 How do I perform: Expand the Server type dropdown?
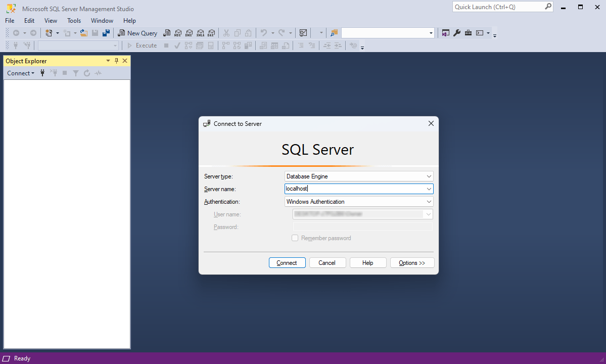pyautogui.click(x=429, y=176)
